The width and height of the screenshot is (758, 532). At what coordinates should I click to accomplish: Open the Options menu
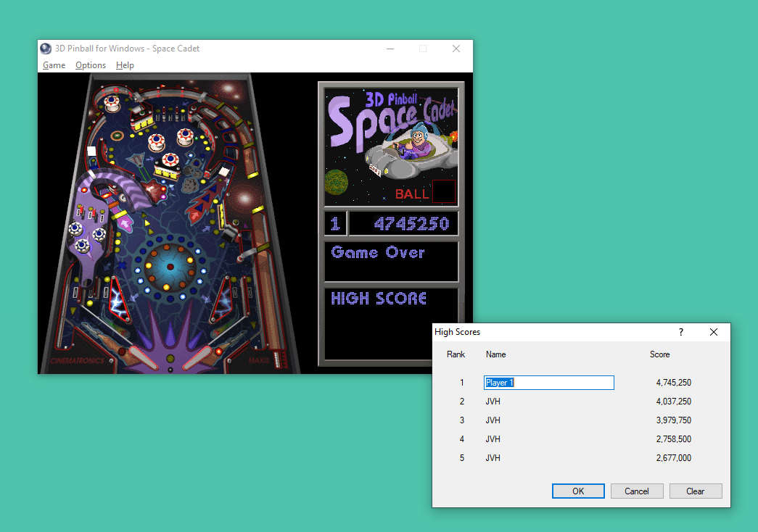point(91,65)
